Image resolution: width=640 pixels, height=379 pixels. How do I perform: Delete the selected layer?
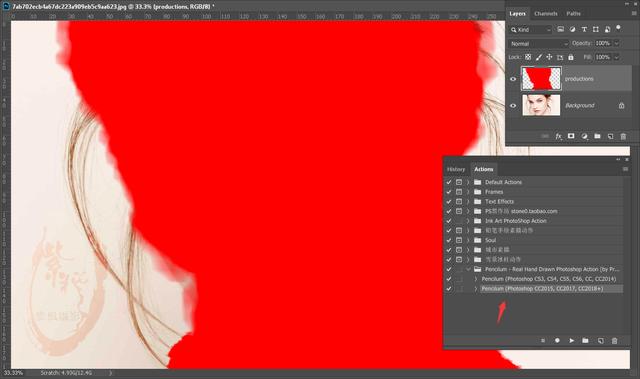click(x=623, y=136)
